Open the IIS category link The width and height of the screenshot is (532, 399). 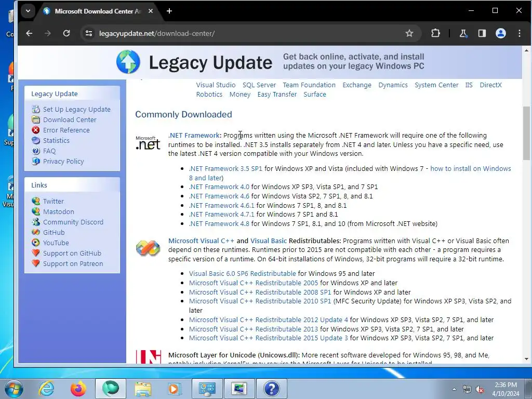(x=469, y=85)
